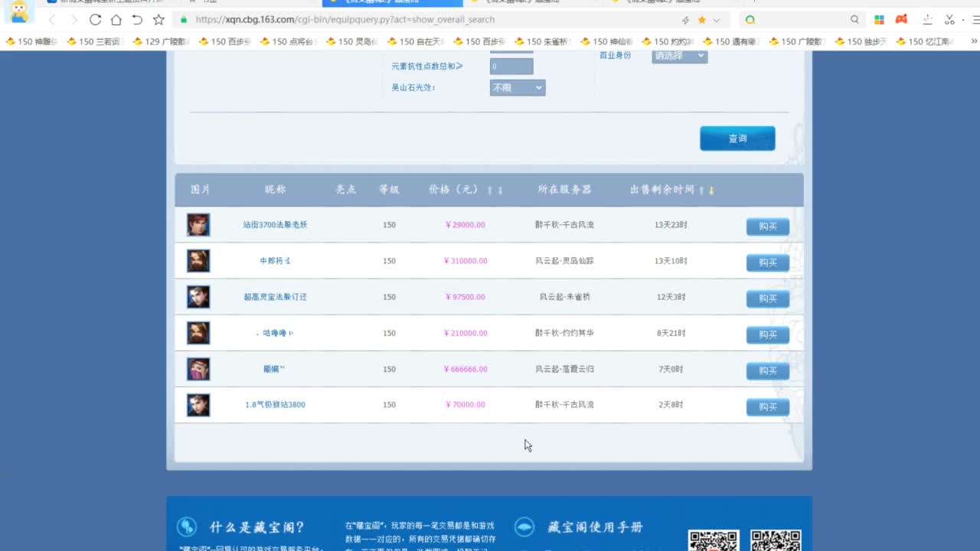
Task: Open the red gamepad toolbar icon
Action: pos(902,20)
